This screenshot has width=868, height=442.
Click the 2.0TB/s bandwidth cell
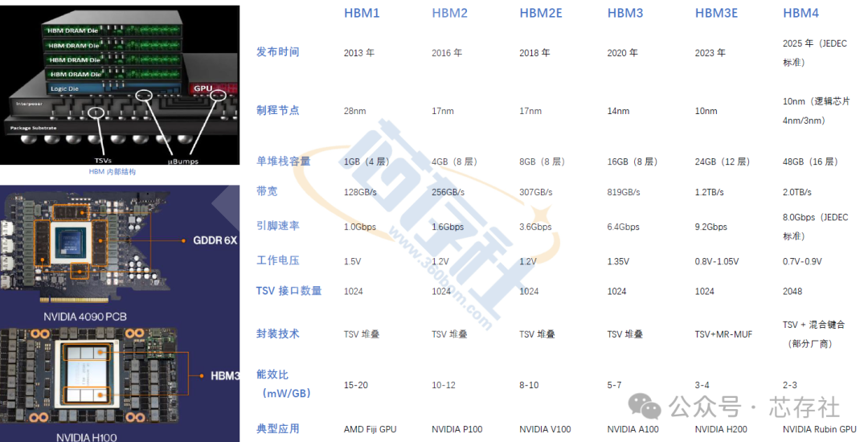[x=797, y=192]
